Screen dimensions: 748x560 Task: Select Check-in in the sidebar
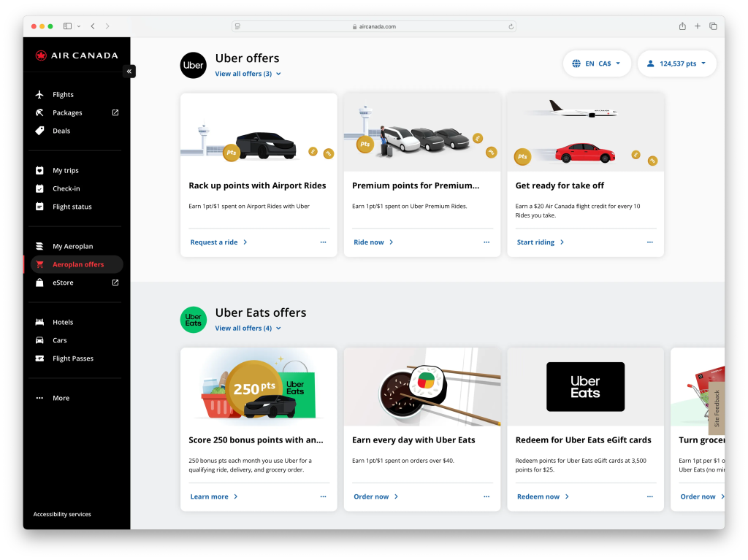pyautogui.click(x=66, y=188)
